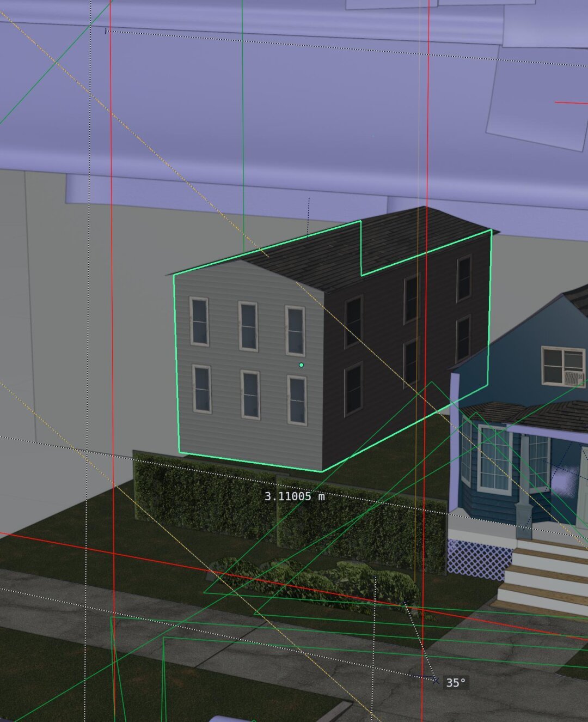Click the lower-right window on the gray facade
588x722 pixels.
tap(297, 400)
